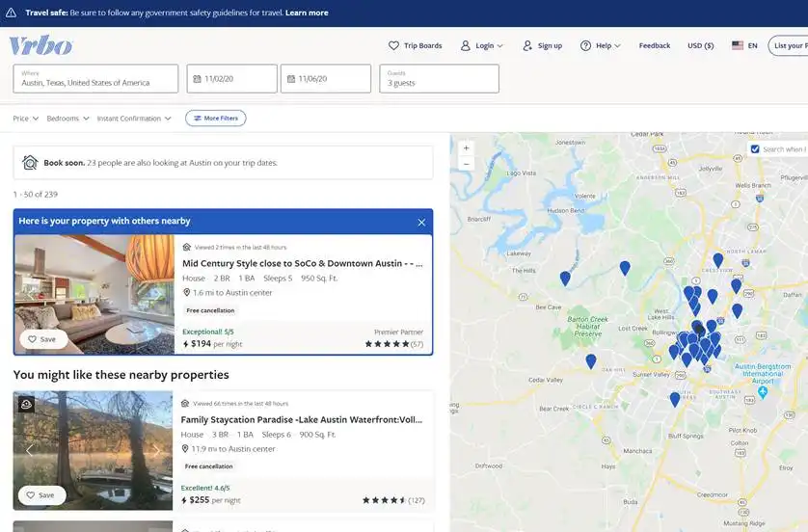
Task: Click the US flag language icon
Action: (738, 45)
